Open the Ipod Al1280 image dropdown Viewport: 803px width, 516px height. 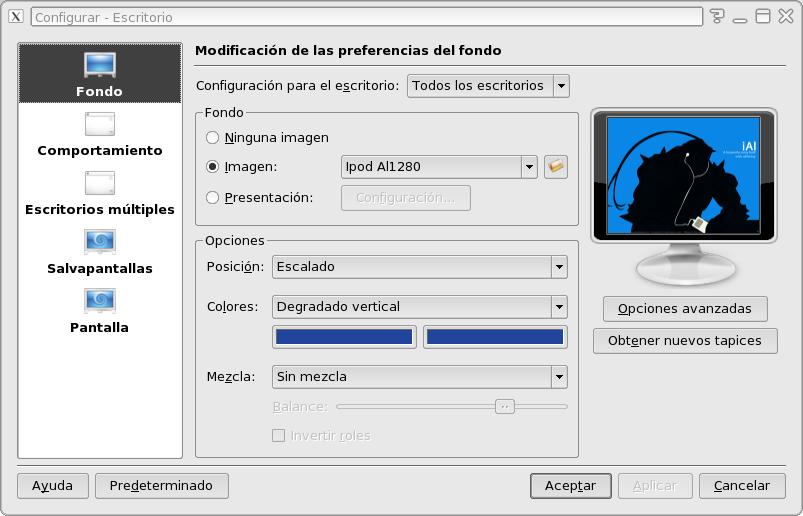439,167
